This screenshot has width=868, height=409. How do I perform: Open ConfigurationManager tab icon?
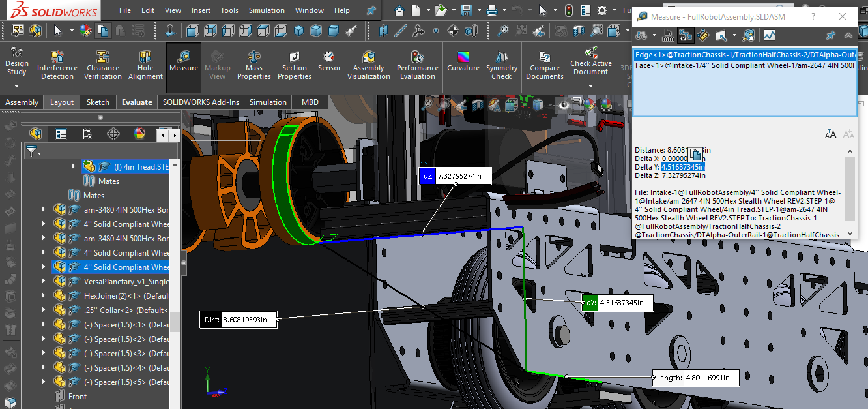click(87, 134)
